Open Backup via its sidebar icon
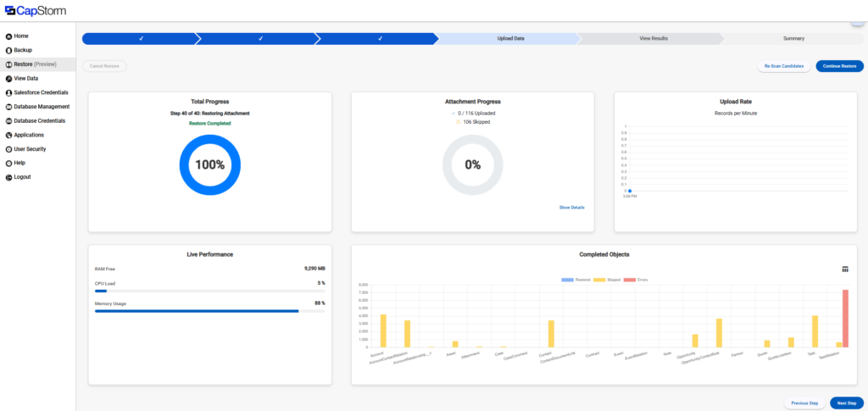Screen dimensions: 868x411 pyautogui.click(x=8, y=50)
